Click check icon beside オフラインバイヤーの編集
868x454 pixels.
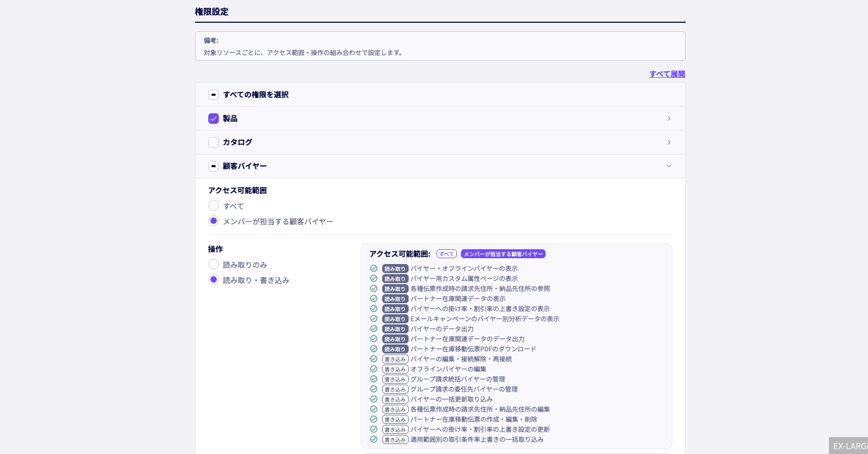[x=374, y=369]
